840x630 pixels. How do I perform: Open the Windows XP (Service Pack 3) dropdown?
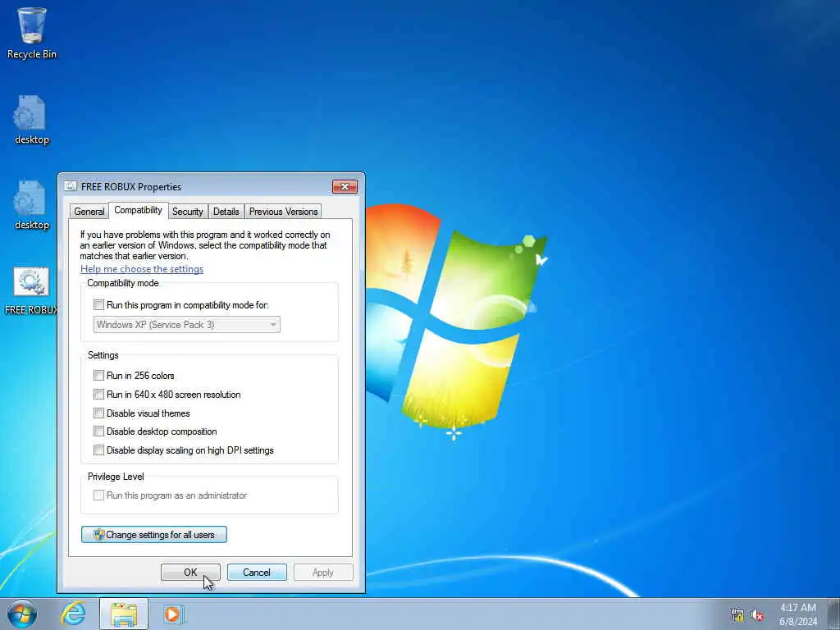tap(187, 325)
